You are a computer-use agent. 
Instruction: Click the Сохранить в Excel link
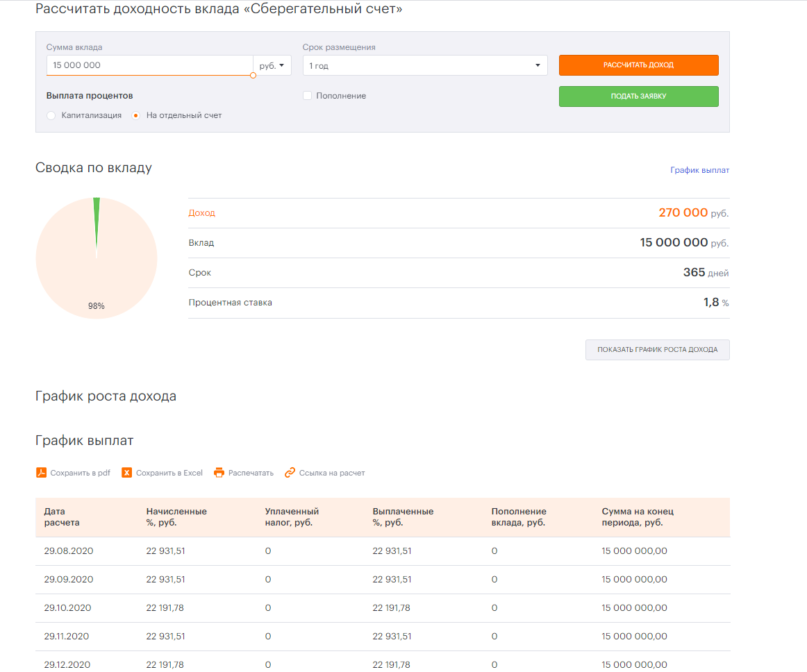pos(169,473)
